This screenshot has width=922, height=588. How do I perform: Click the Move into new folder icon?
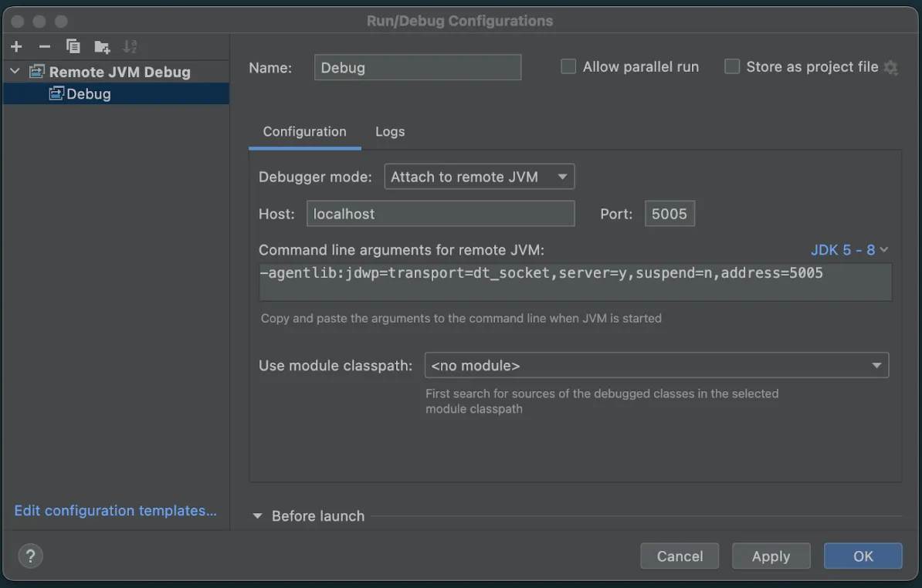(x=102, y=47)
